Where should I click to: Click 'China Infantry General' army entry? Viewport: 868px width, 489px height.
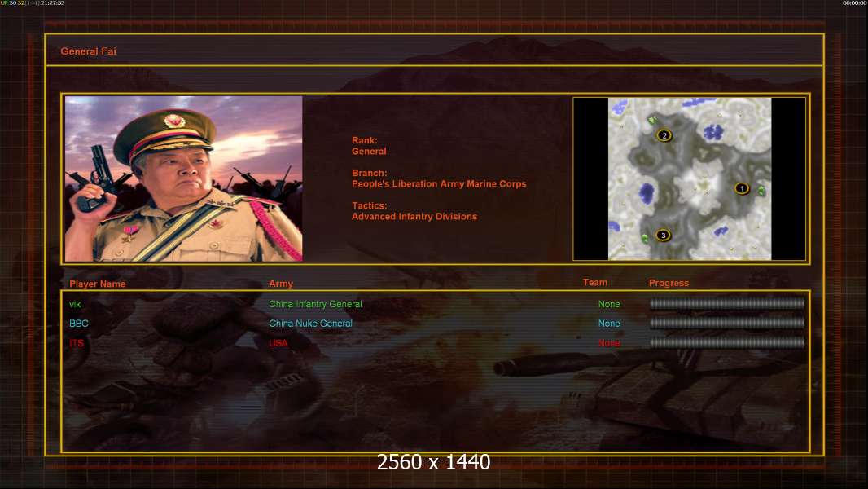click(x=315, y=304)
